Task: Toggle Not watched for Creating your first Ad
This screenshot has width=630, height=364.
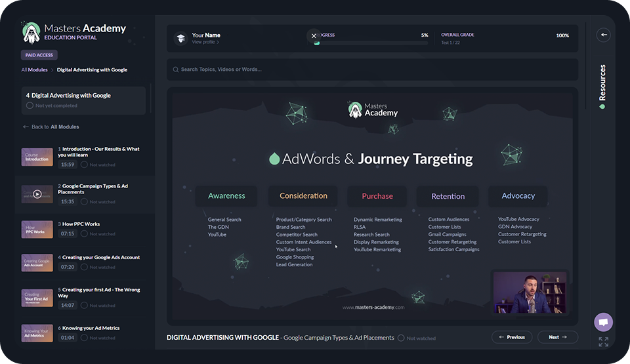Action: point(84,306)
